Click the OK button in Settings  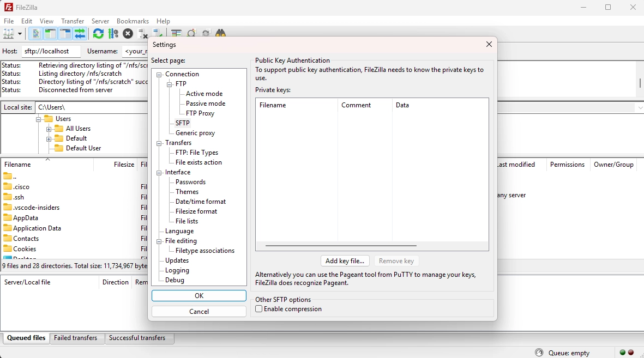pos(199,295)
